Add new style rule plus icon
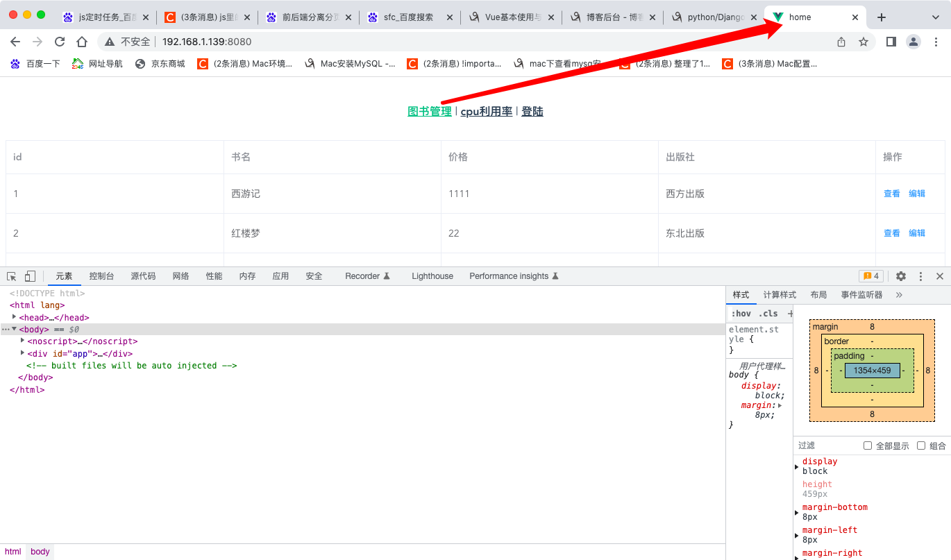The image size is (951, 560). pyautogui.click(x=790, y=314)
